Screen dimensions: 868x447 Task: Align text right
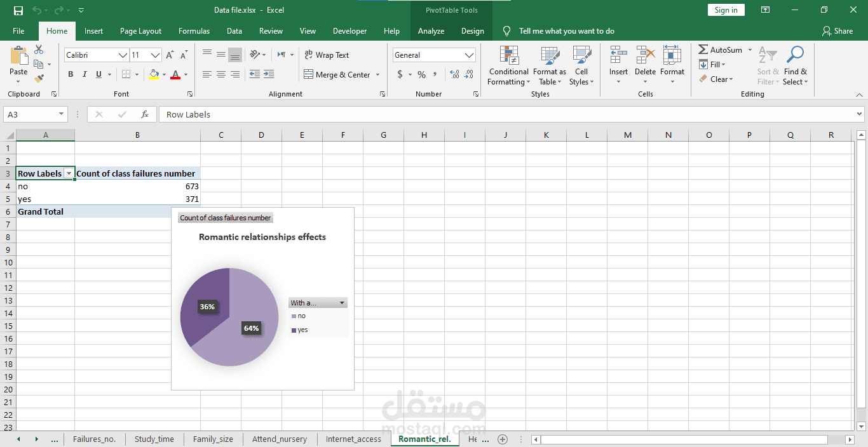(x=235, y=74)
